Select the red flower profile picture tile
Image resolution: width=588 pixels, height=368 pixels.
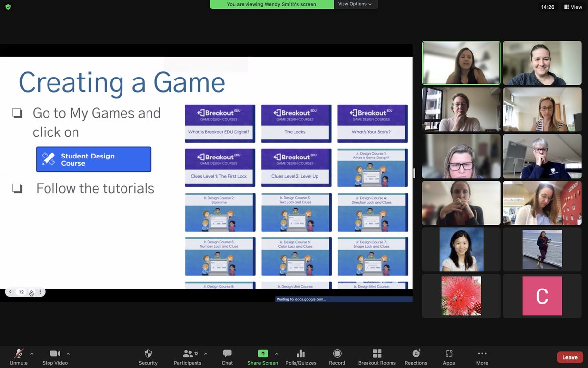tap(462, 296)
